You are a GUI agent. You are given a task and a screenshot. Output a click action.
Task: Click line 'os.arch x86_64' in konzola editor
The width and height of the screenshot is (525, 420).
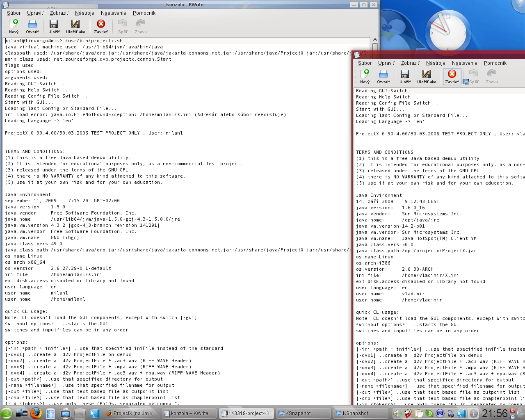pos(25,262)
